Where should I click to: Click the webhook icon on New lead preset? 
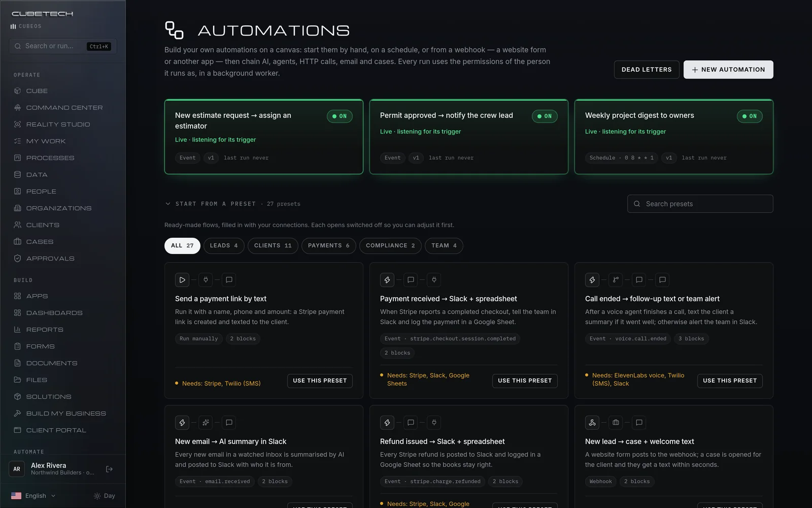coord(592,423)
